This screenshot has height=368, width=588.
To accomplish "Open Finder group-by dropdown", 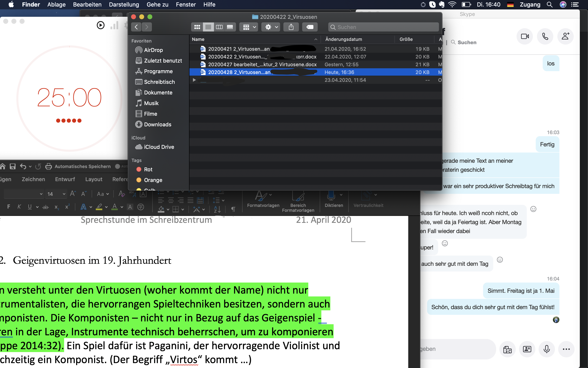I will tap(248, 27).
